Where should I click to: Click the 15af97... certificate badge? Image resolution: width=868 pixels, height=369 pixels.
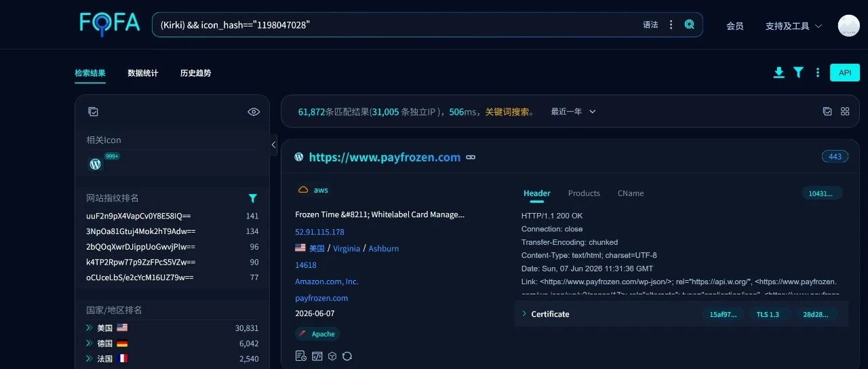[x=723, y=315]
